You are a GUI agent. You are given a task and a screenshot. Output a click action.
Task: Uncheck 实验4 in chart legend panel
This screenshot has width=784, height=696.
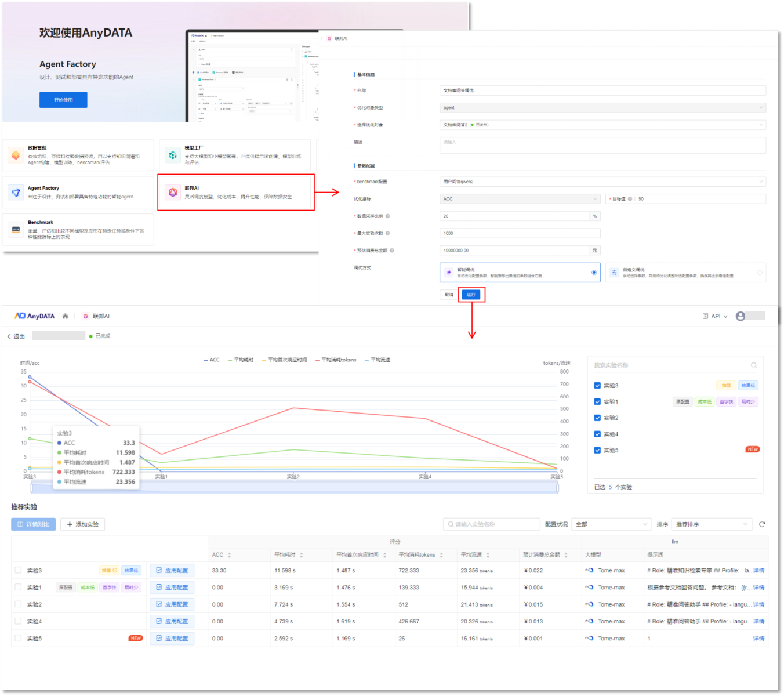pos(597,434)
